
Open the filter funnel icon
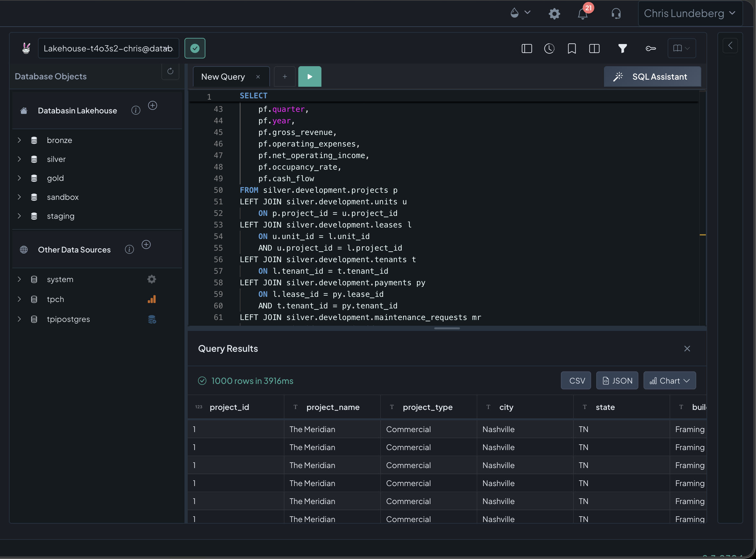tap(622, 49)
